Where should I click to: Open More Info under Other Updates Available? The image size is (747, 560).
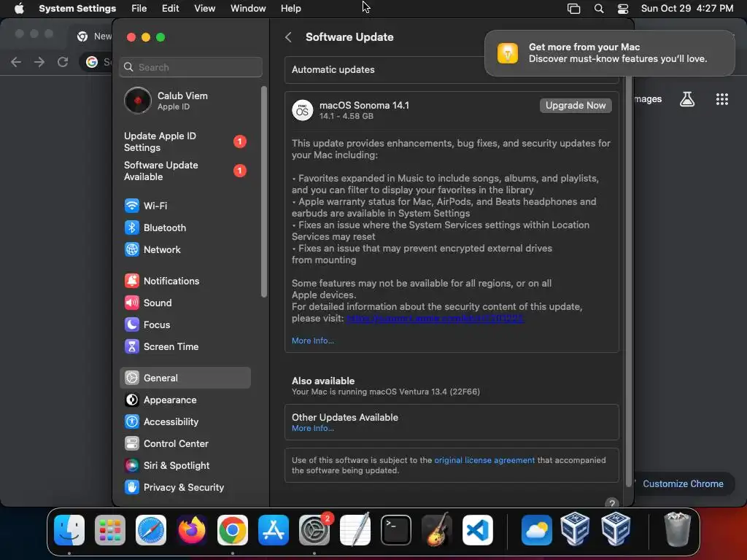click(x=312, y=428)
